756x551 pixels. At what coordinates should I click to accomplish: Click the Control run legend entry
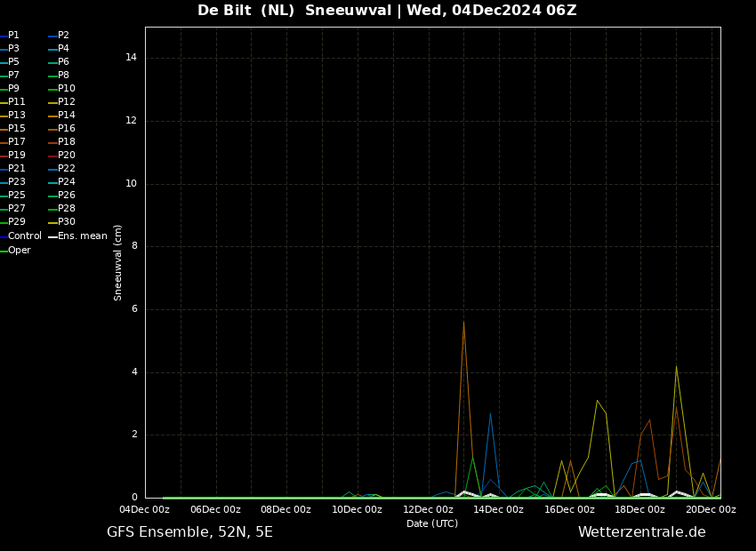(24, 236)
